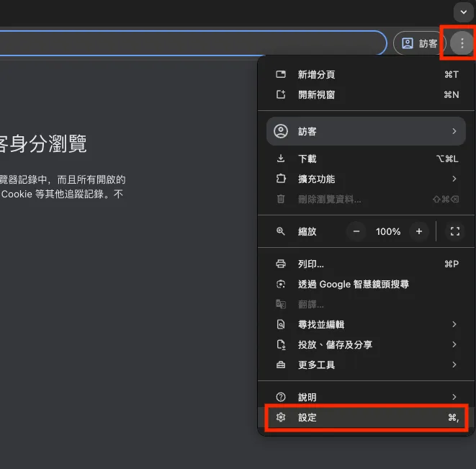Click the ⌘T shortcut text
The width and height of the screenshot is (476, 469).
tap(452, 74)
